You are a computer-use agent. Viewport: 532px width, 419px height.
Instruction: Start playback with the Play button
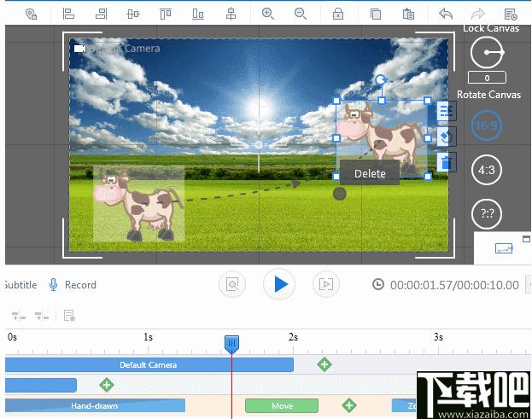(279, 284)
